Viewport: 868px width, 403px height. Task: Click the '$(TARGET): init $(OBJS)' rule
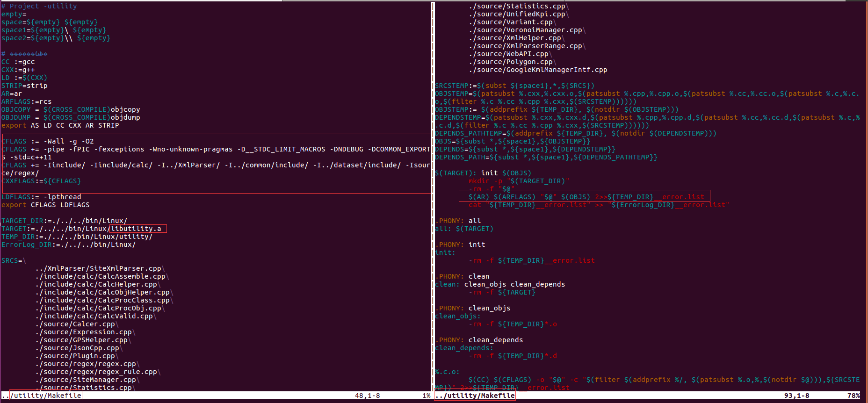click(x=483, y=173)
